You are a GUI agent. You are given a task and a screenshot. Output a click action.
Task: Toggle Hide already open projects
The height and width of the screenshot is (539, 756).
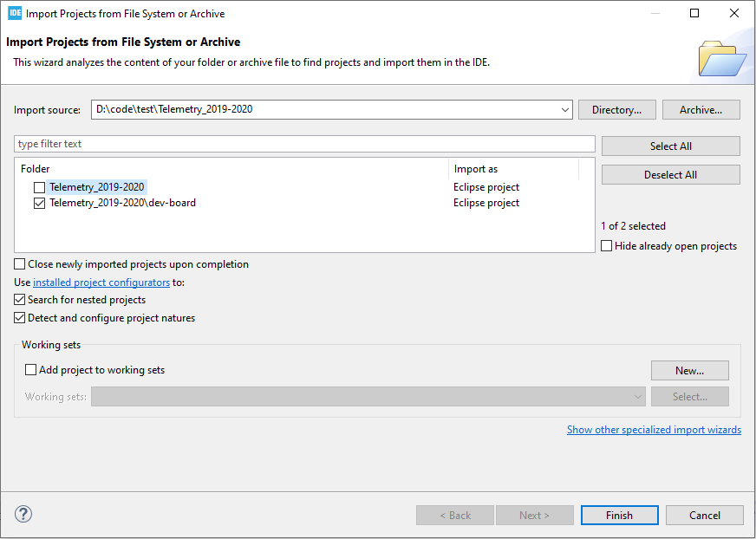tap(607, 246)
